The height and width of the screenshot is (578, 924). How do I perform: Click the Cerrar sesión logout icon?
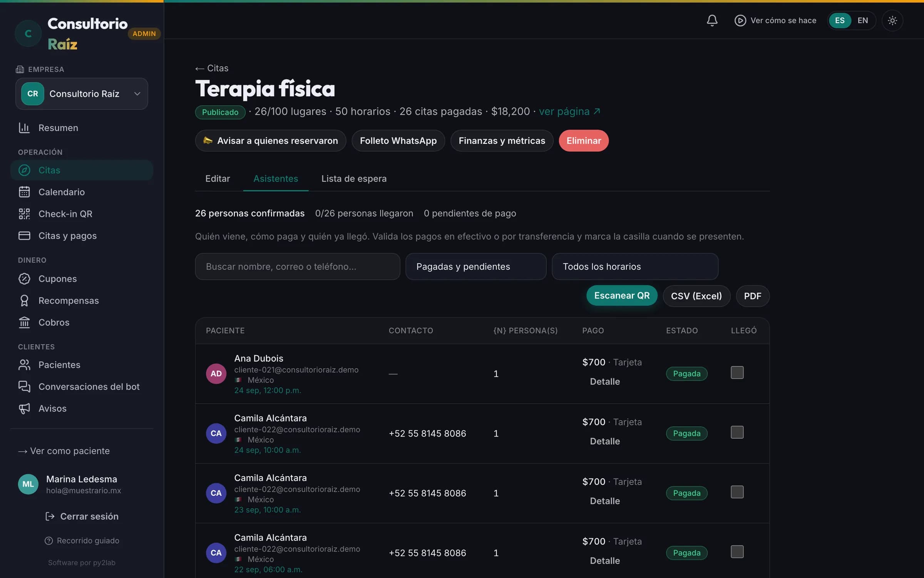pyautogui.click(x=50, y=516)
